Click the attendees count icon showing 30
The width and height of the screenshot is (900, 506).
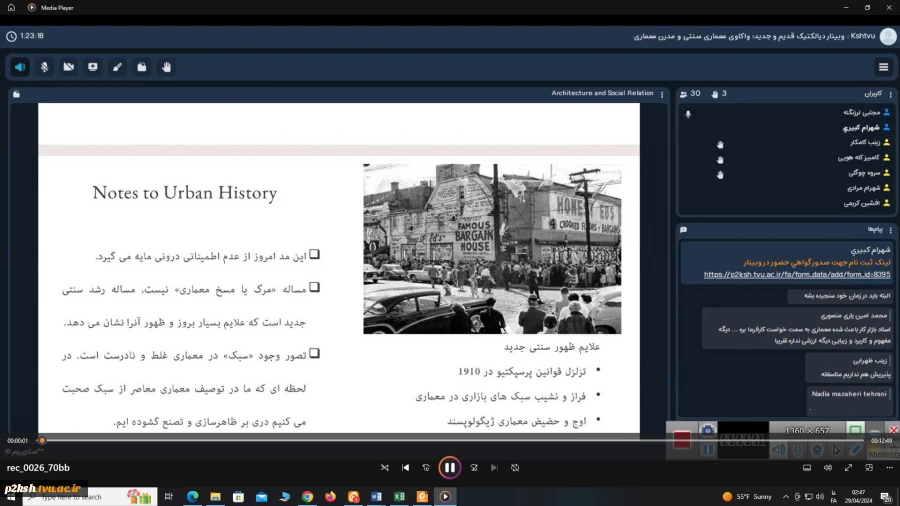click(684, 94)
